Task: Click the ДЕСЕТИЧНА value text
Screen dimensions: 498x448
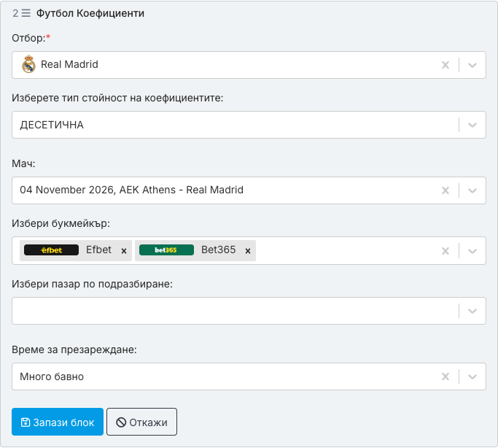Action: pos(52,125)
